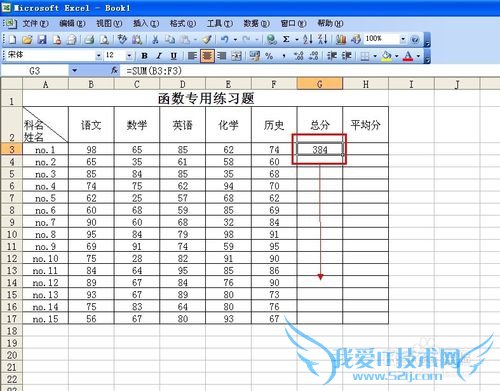
Task: Apply fill color paint bucket
Action: (x=387, y=56)
